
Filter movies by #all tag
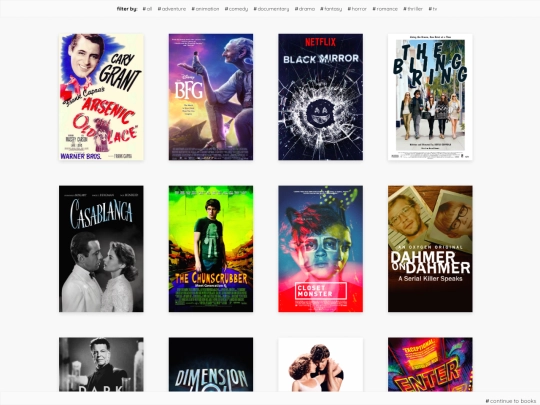tap(147, 9)
